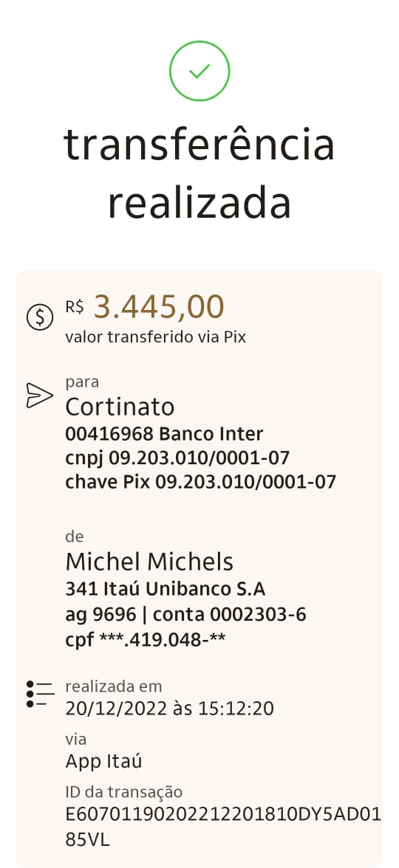399x868 pixels.
Task: Click the green checkmark success icon
Action: point(199,71)
